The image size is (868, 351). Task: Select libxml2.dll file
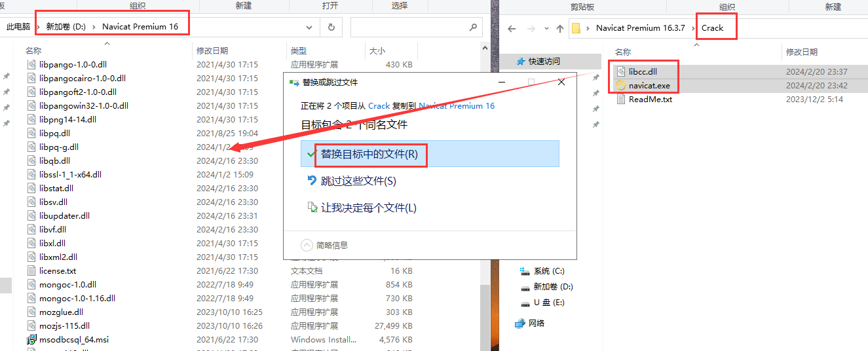(x=58, y=257)
